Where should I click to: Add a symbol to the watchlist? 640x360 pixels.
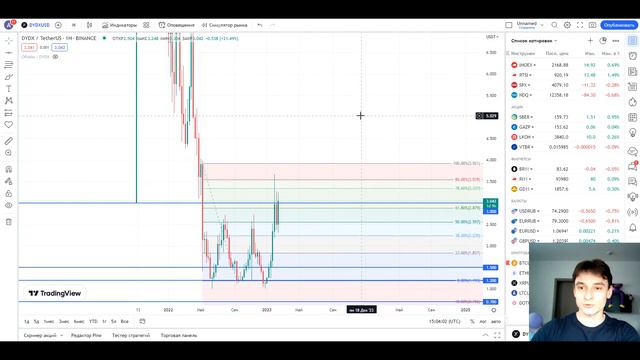(x=590, y=40)
